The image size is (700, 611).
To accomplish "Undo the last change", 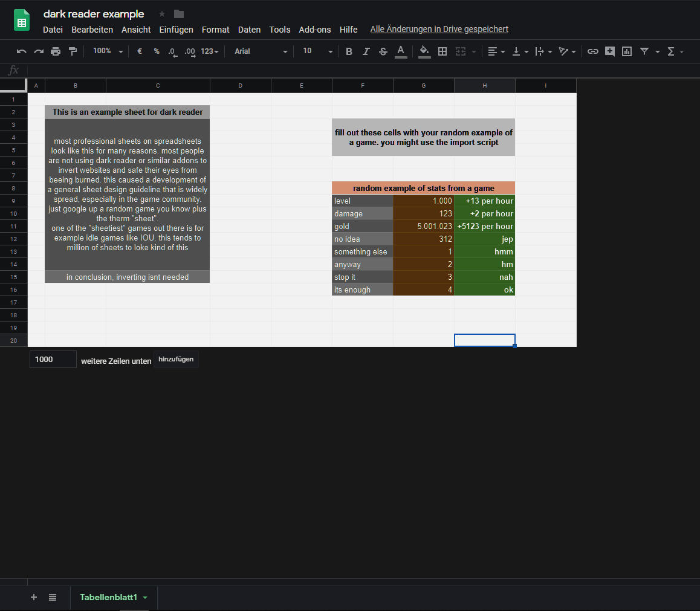I will pos(21,51).
